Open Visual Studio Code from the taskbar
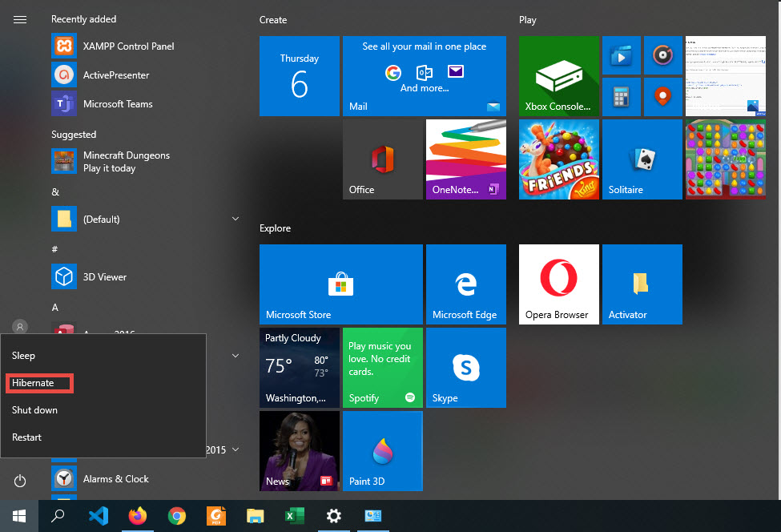 click(x=99, y=516)
